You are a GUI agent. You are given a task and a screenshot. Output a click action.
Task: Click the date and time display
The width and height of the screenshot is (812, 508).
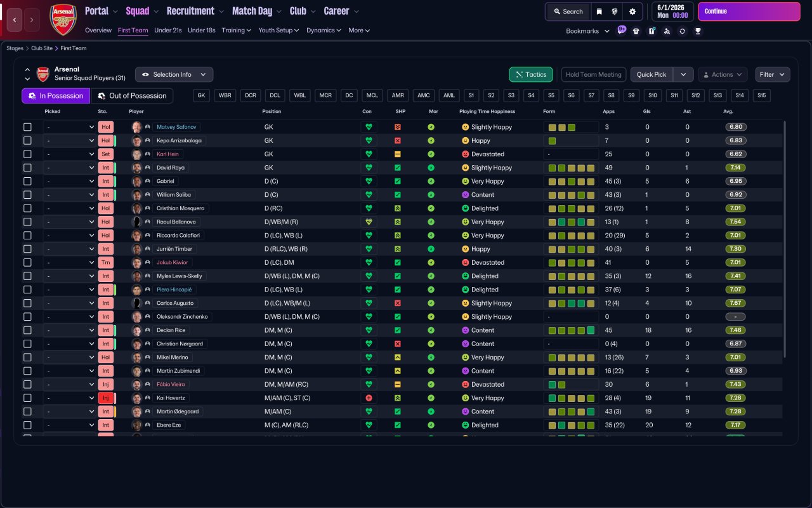pyautogui.click(x=672, y=11)
